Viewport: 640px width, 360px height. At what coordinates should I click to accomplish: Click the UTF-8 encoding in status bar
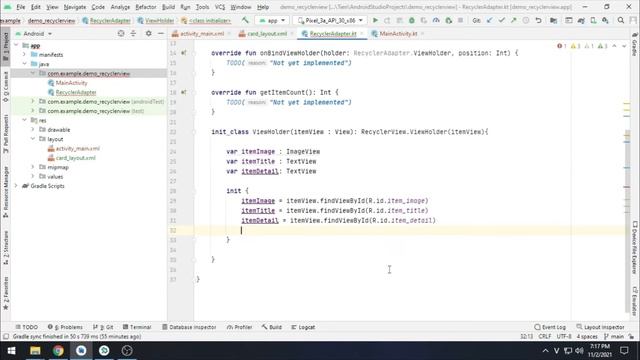pyautogui.click(x=564, y=336)
